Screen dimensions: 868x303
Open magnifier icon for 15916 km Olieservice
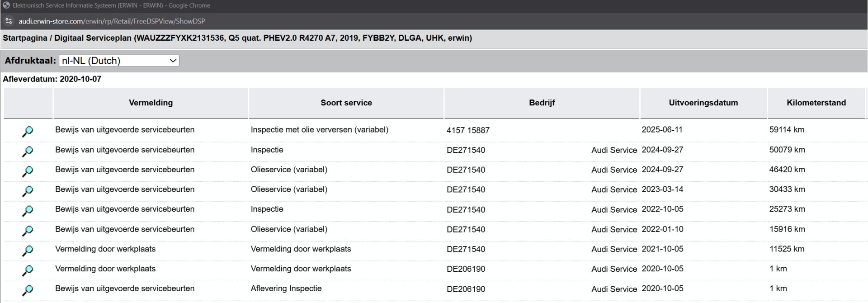[28, 231]
